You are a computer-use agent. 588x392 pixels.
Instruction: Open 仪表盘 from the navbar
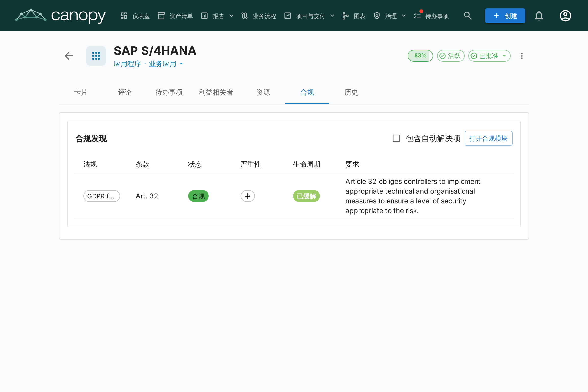[135, 16]
